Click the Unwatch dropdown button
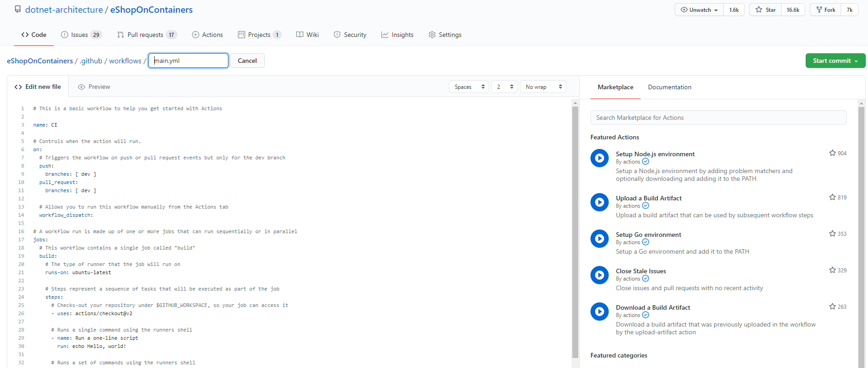Viewport: 868px width, 368px height. [699, 10]
